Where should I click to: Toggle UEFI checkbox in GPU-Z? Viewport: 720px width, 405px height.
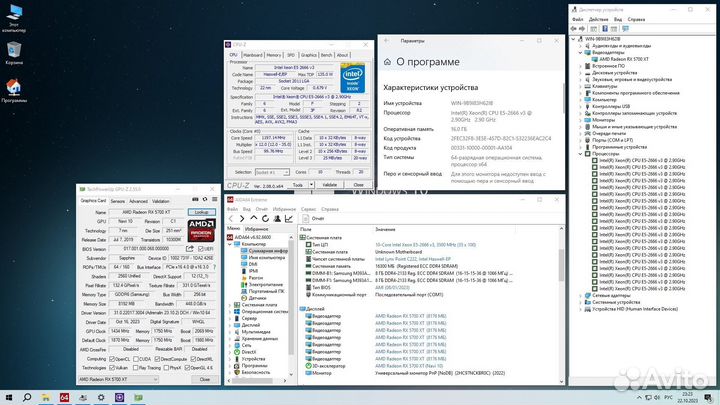(200, 248)
